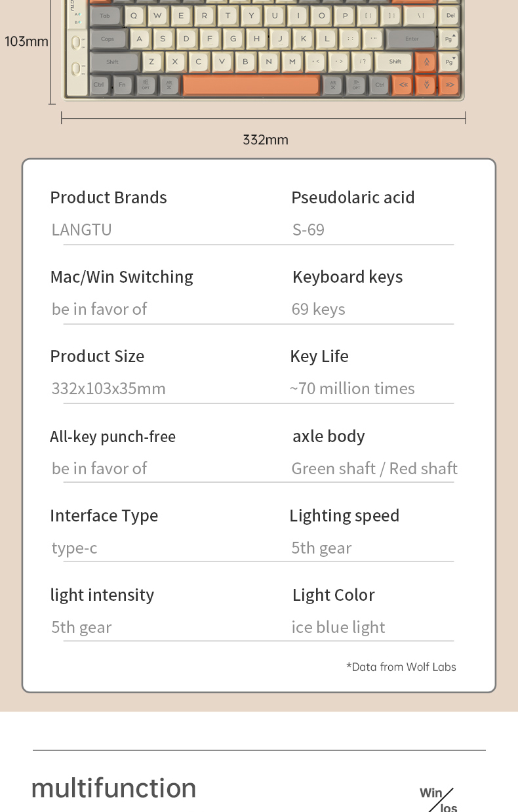Click the Win/Ios switching icon
Image resolution: width=518 pixels, height=812 pixels.
click(438, 799)
